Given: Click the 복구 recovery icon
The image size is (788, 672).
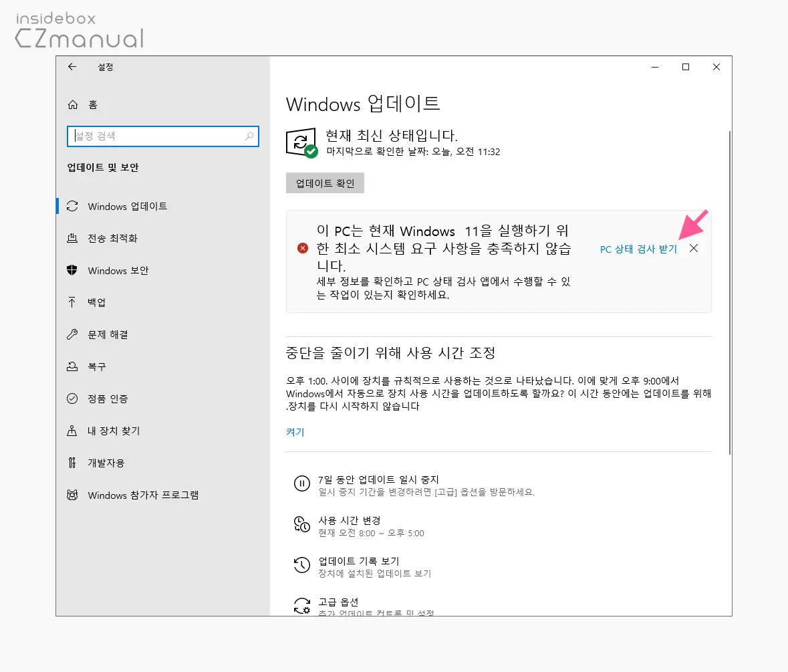Looking at the screenshot, I should tap(72, 366).
